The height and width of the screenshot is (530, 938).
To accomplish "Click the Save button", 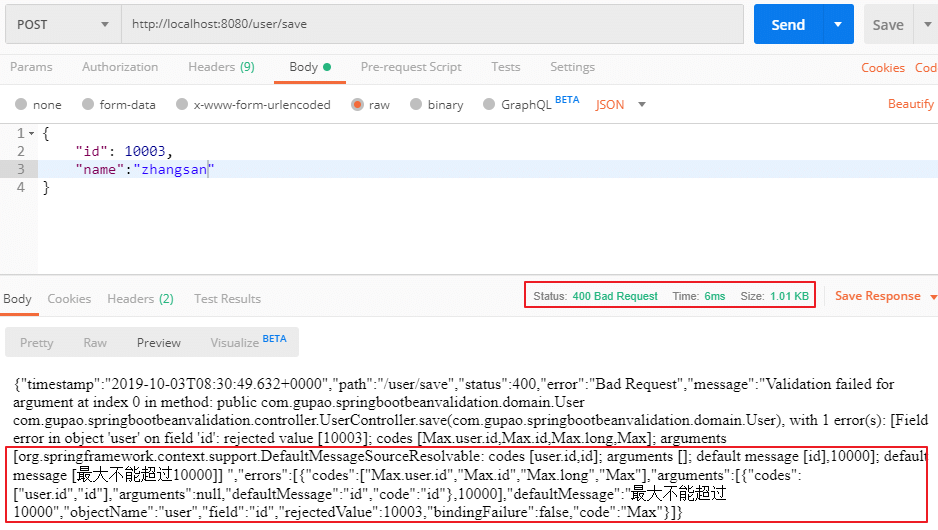I will tap(887, 25).
